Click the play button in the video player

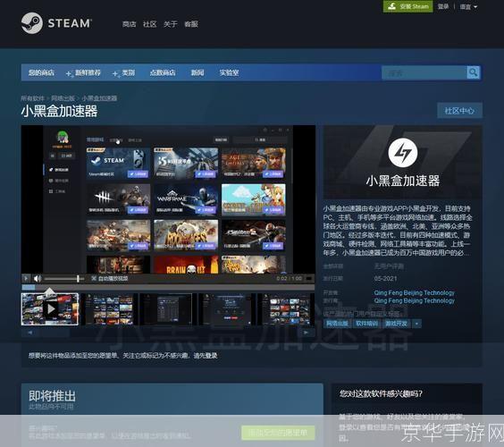click(26, 279)
